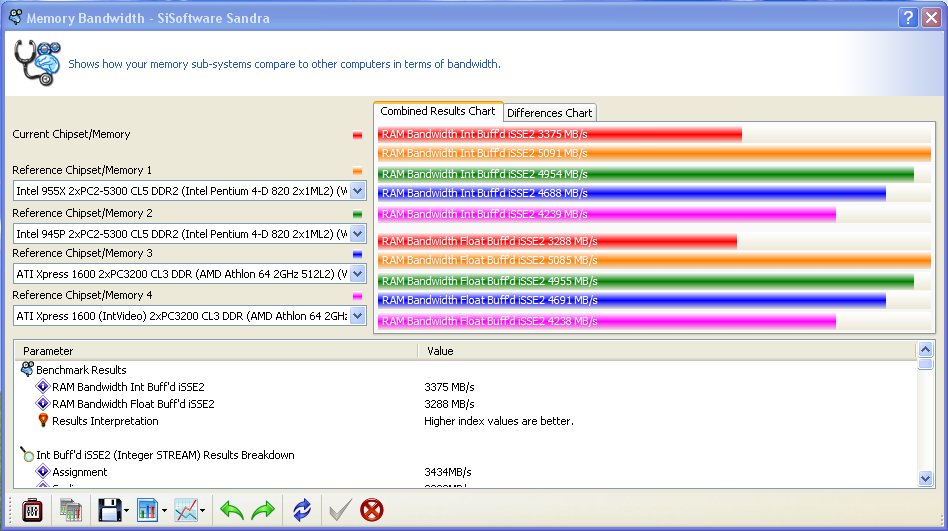Click the help question mark button
The height and width of the screenshot is (531, 948).
tap(908, 18)
